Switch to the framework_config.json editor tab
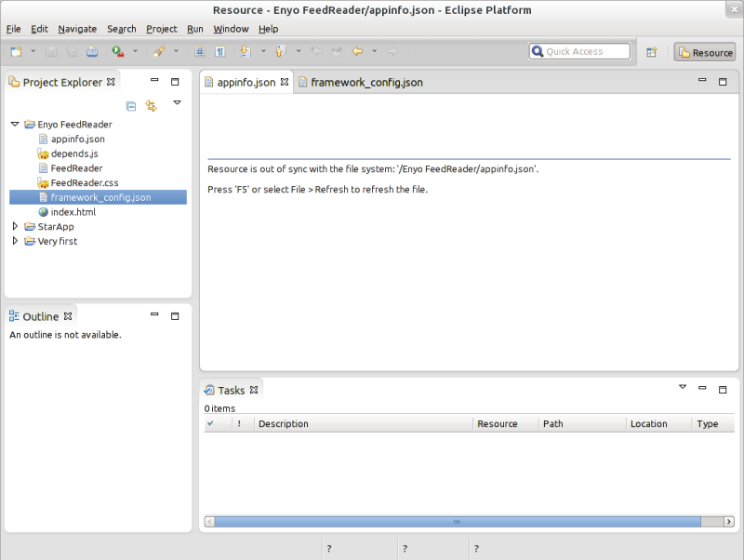Viewport: 744px width, 560px height. pyautogui.click(x=365, y=83)
